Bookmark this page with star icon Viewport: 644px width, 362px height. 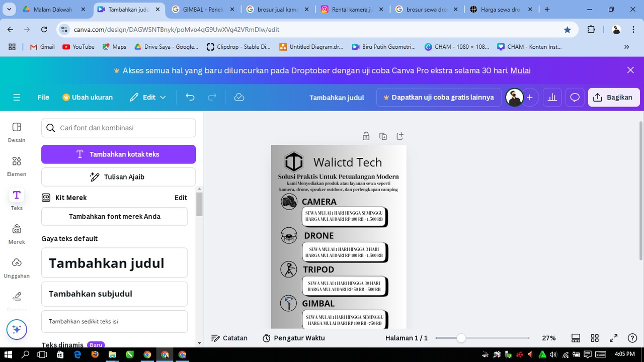568,30
